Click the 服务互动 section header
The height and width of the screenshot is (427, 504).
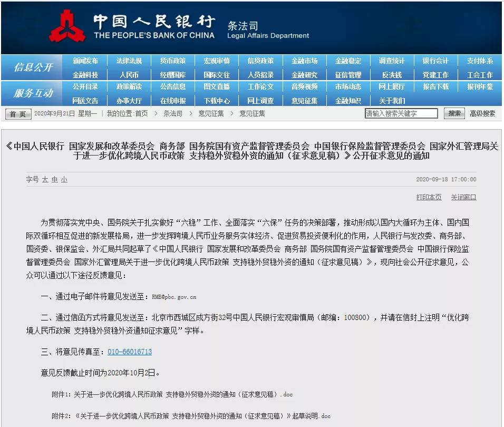click(x=33, y=93)
